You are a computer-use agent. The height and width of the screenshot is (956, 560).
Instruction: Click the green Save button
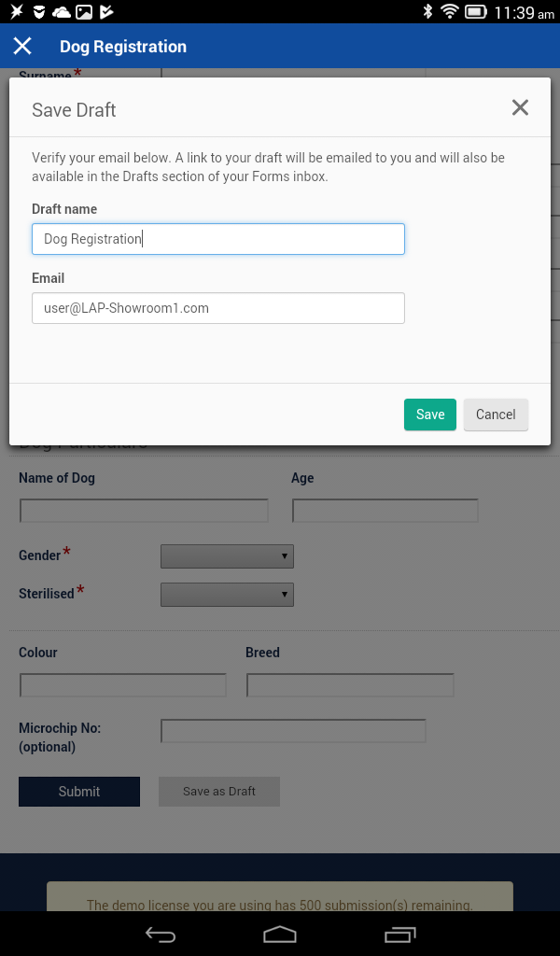point(430,415)
